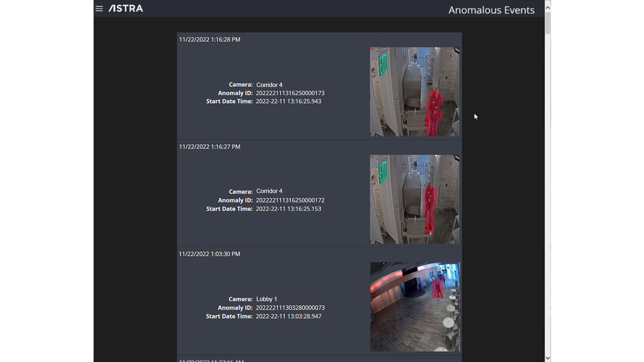Click start time 2022-22-11 13:03:28.947
The height and width of the screenshot is (362, 644).
(x=288, y=316)
